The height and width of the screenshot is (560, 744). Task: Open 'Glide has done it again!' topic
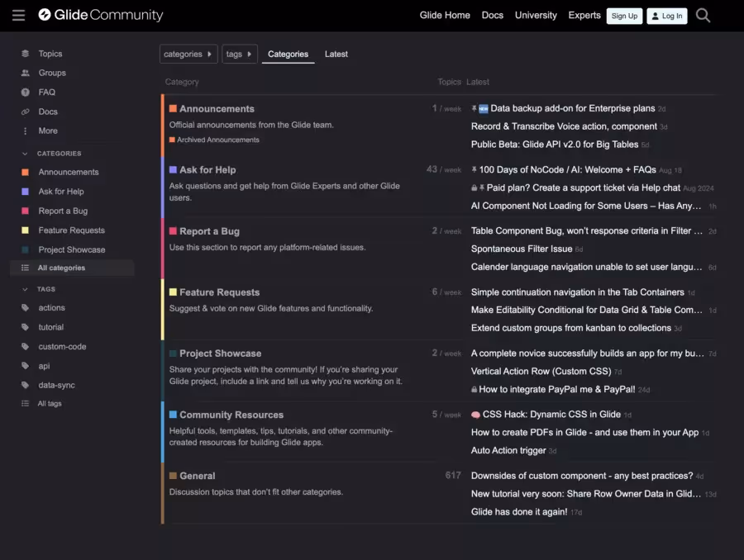point(519,512)
